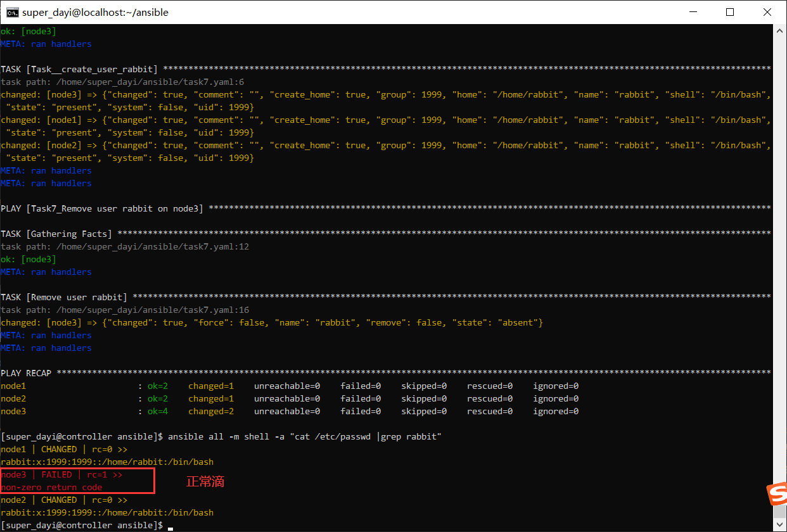Click the 'PLAY RECAP' header line
The height and width of the screenshot is (532, 787).
tap(386, 373)
